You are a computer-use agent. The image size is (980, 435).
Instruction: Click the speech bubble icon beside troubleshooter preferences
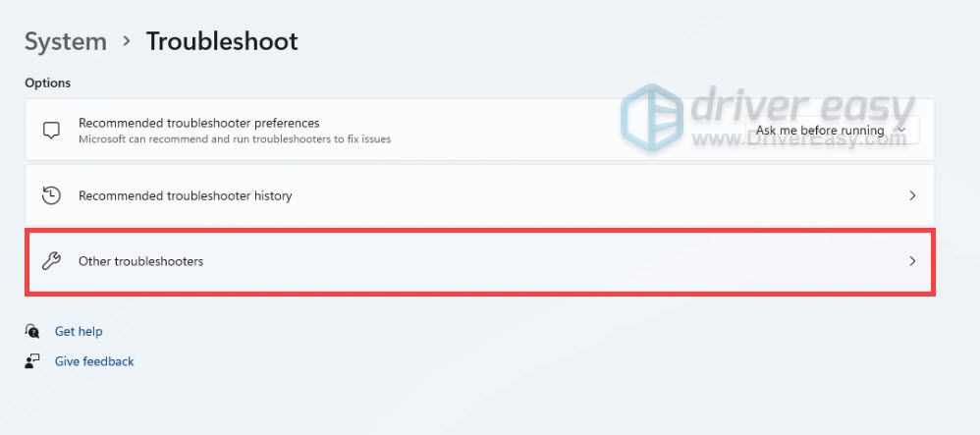[x=51, y=131]
